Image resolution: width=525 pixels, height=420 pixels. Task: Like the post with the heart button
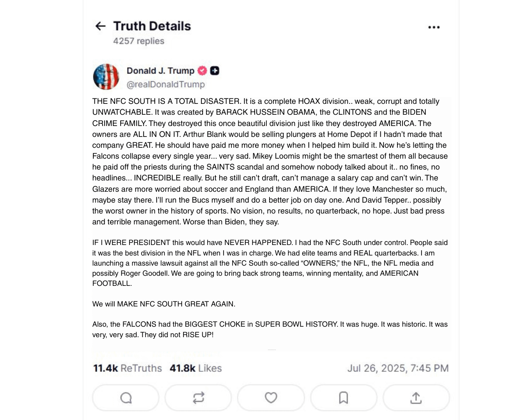271,398
